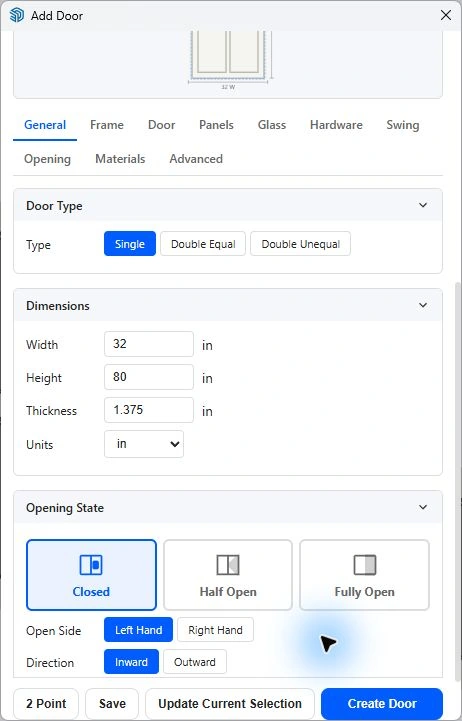Click Update Current Selection button
Image resolution: width=462 pixels, height=721 pixels.
pos(230,704)
